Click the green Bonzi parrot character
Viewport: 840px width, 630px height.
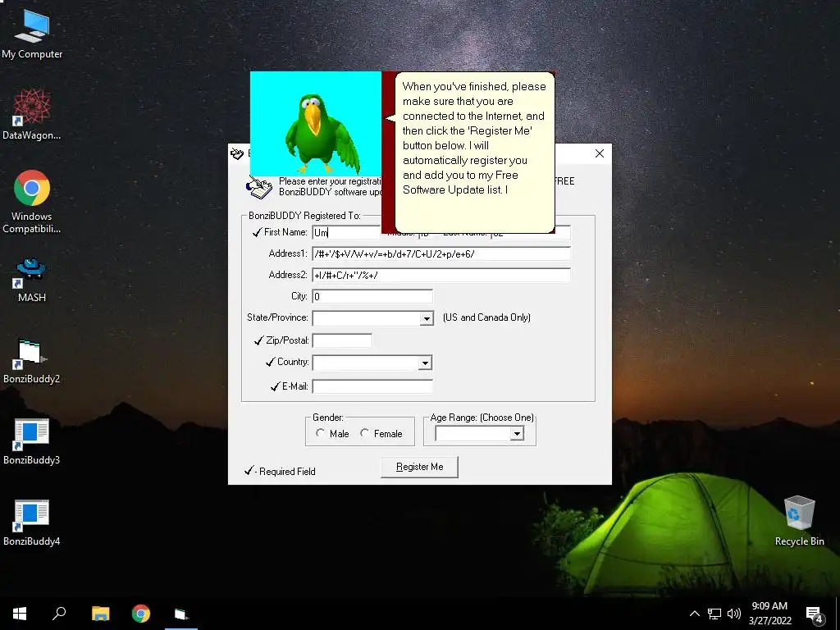[322, 134]
